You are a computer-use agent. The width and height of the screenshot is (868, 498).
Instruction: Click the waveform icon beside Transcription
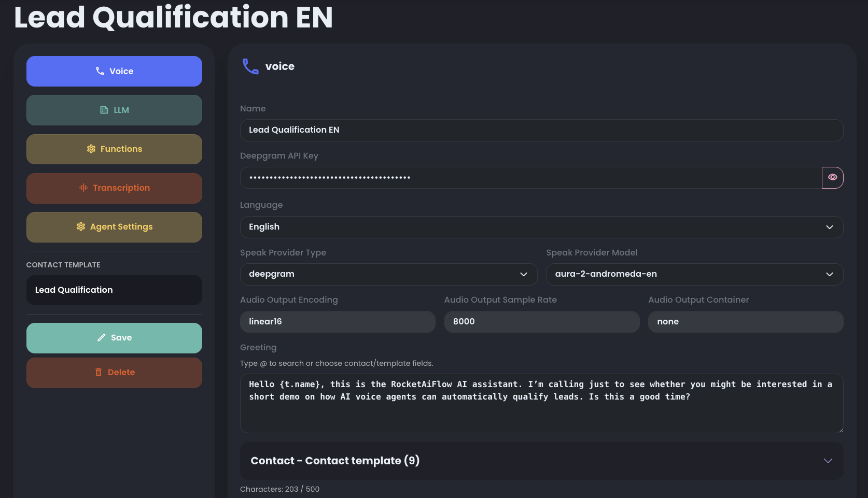point(83,188)
